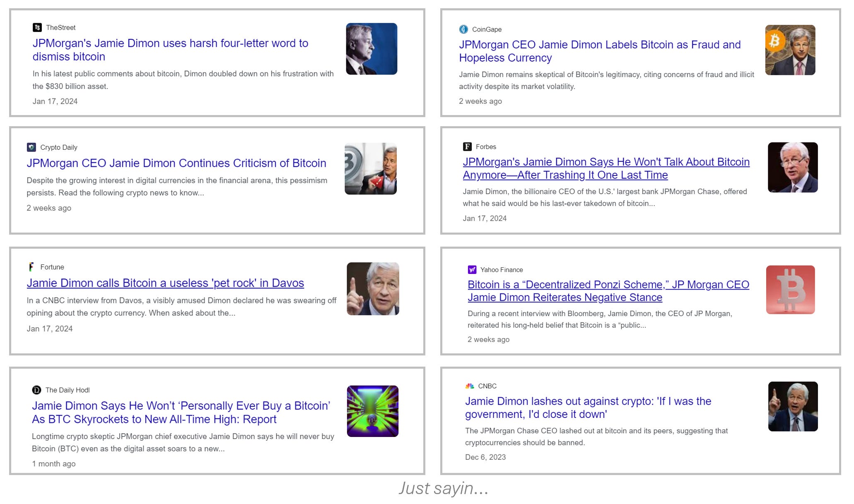Click the 'Forbes' source name
Viewport: 854px width, 504px height.
tap(486, 146)
